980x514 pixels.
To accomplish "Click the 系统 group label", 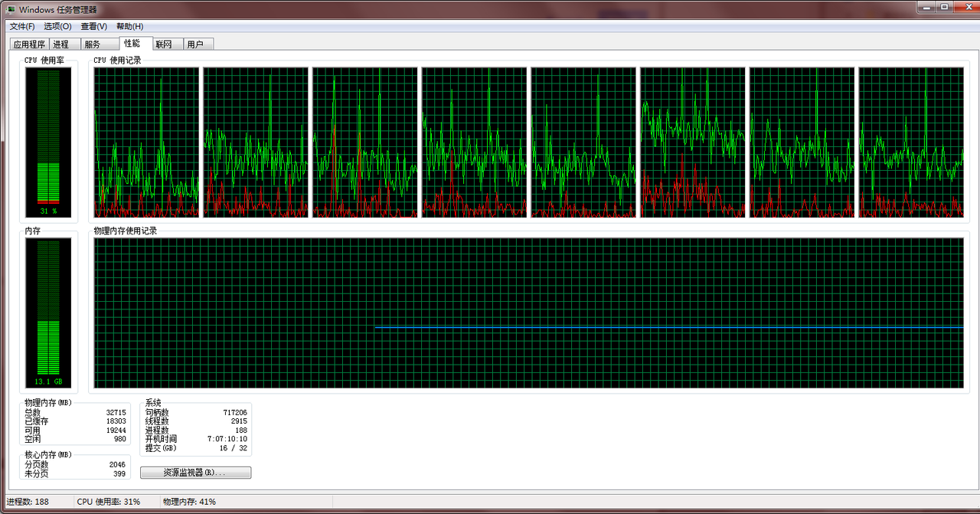I will (x=153, y=402).
